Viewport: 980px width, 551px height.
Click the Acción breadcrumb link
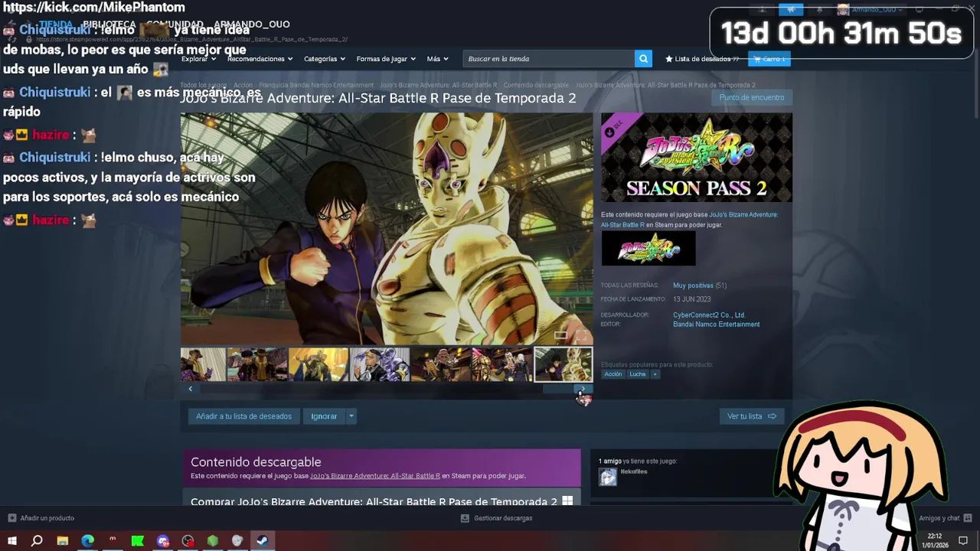point(243,85)
